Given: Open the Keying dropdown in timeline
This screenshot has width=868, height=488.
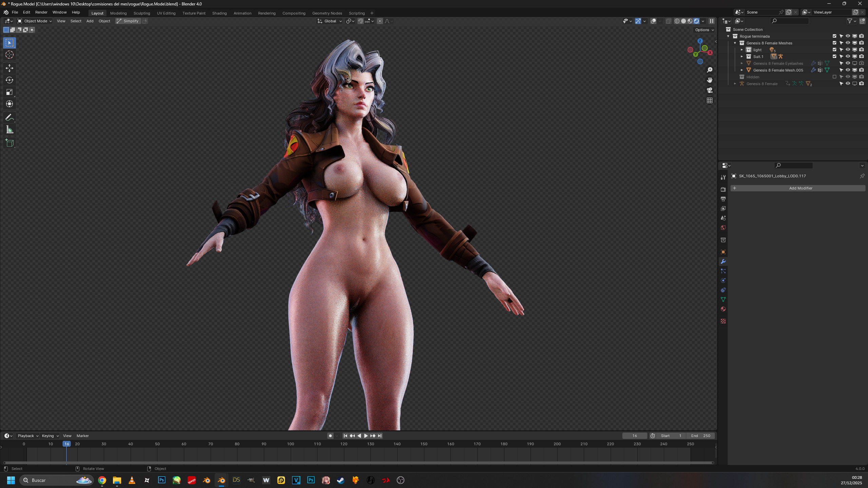Looking at the screenshot, I should tap(50, 436).
